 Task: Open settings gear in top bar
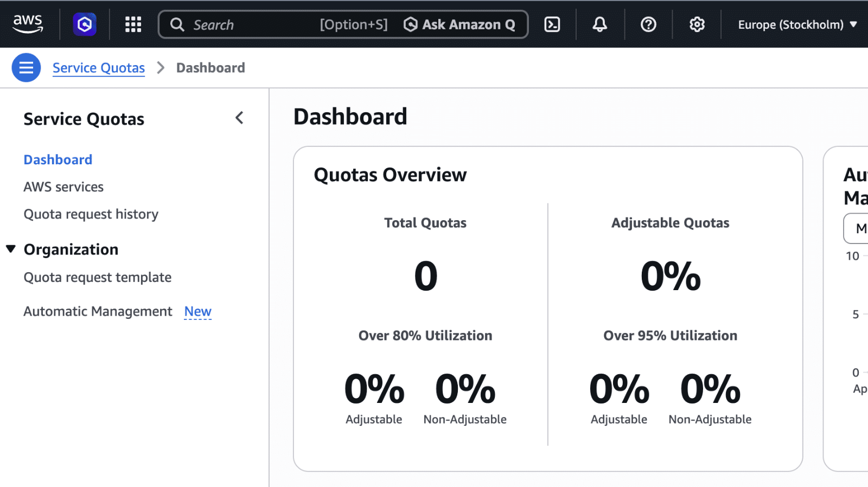697,24
